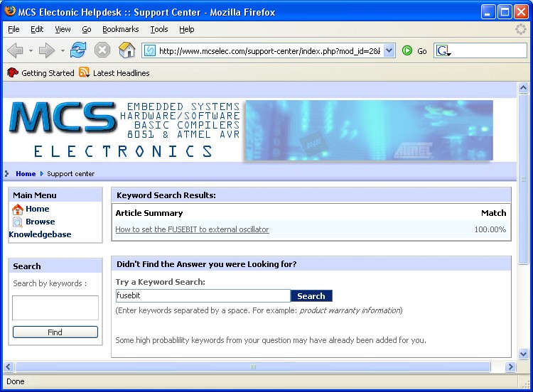Viewport: 533px width, 392px height.
Task: Click the page icon in address bar
Action: [x=149, y=51]
